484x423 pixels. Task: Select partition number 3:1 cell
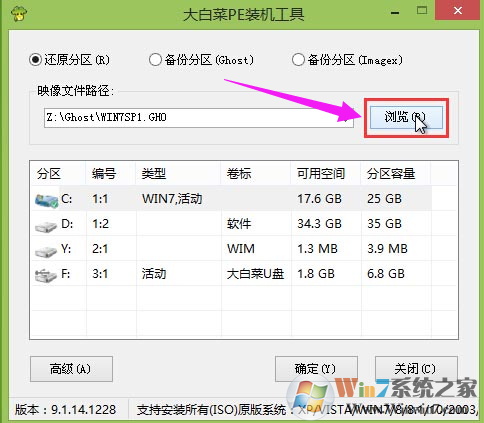[100, 274]
